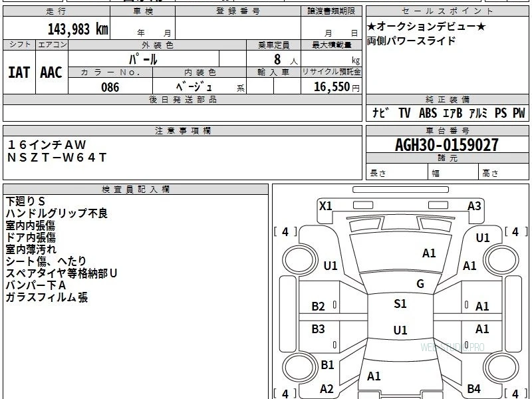Click the PW equipment label
The width and height of the screenshot is (532, 399).
click(519, 112)
